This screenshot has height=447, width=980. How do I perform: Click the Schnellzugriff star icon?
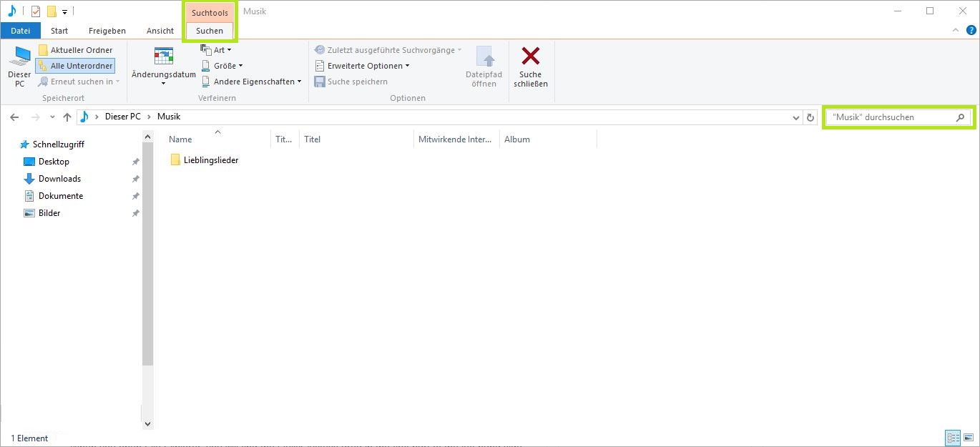pyautogui.click(x=24, y=144)
